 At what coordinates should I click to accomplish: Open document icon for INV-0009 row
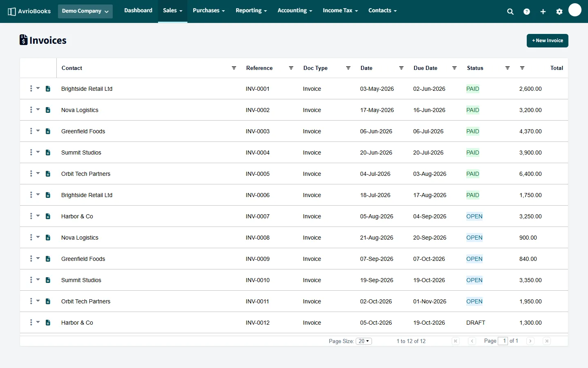pos(48,259)
